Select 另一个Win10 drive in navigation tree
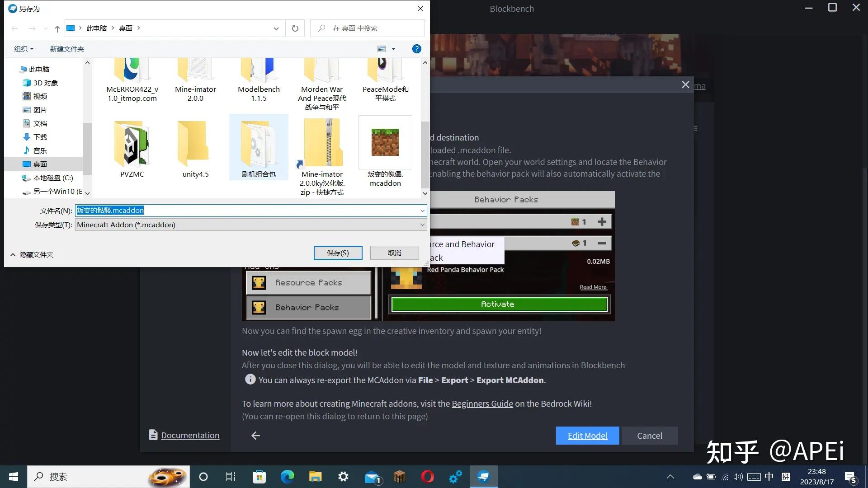This screenshot has width=868, height=488. point(53,191)
